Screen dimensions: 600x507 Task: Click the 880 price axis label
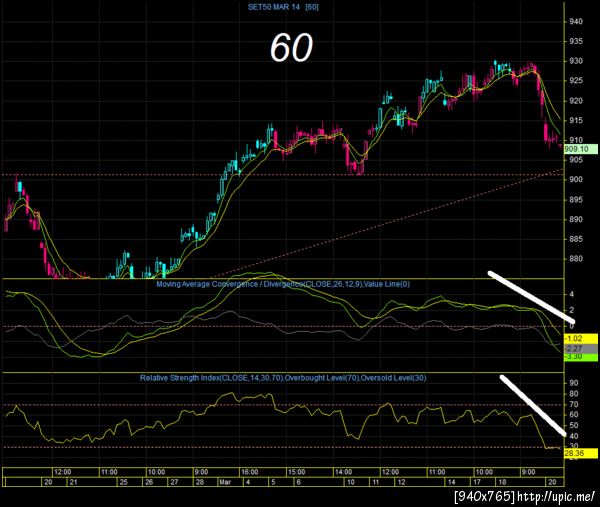coord(576,259)
